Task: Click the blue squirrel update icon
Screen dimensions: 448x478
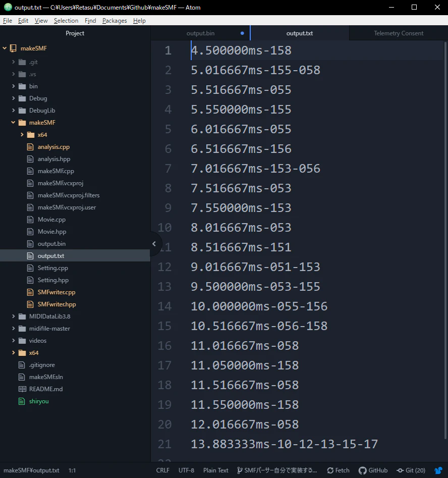Action: 438,470
